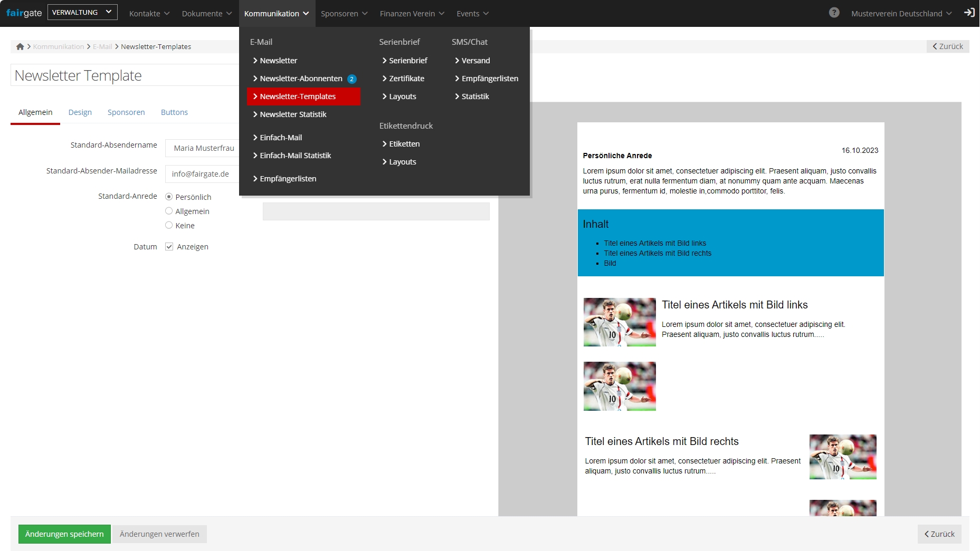
Task: Click the standalone image below the first article
Action: tap(620, 386)
